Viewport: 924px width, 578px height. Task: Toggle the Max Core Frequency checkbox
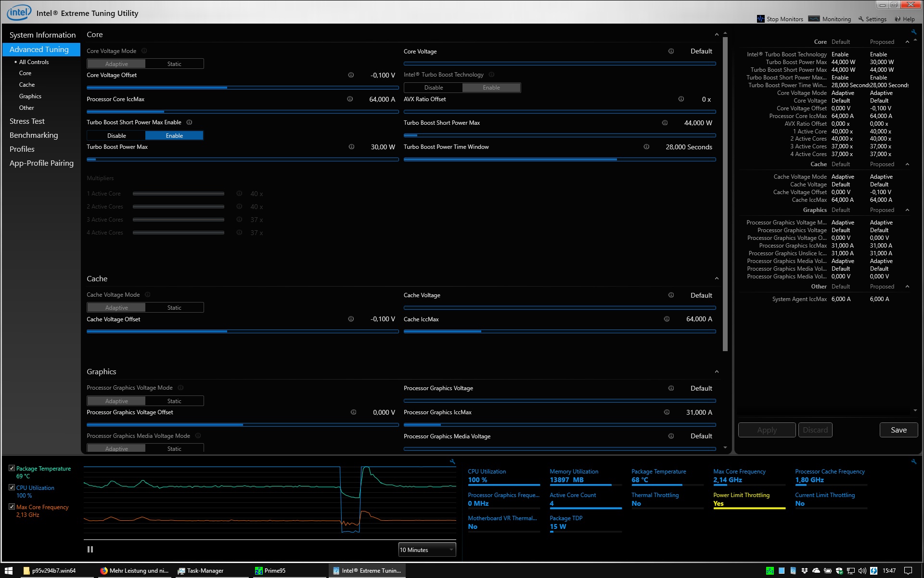click(12, 507)
